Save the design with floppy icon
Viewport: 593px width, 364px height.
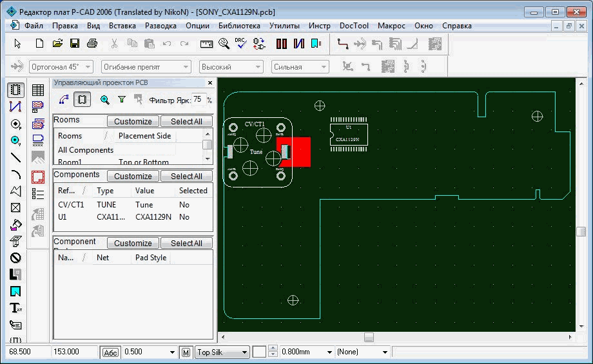[75, 44]
